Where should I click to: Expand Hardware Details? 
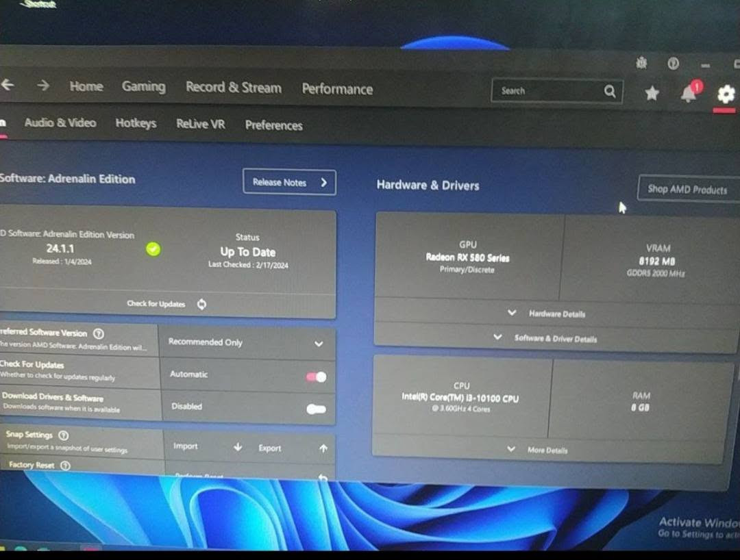tap(547, 314)
